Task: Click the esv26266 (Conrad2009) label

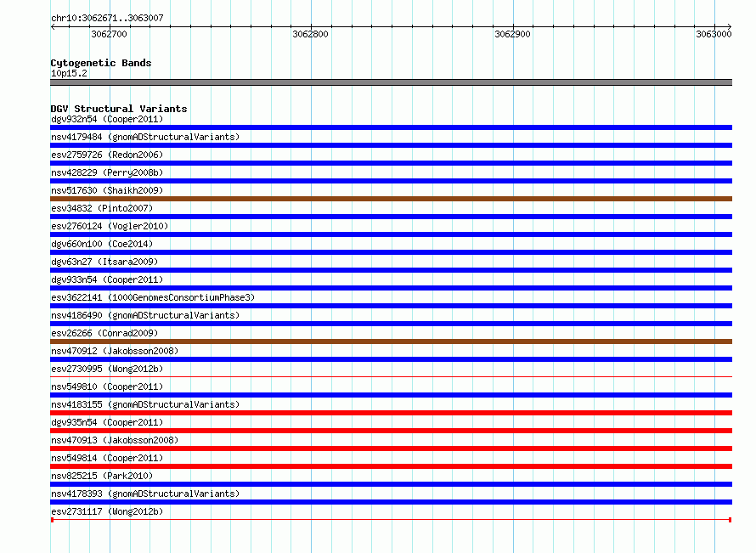Action: click(104, 333)
